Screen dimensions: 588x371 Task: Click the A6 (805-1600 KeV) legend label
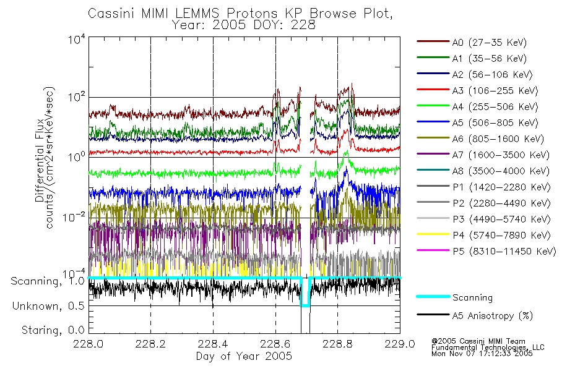tap(498, 139)
